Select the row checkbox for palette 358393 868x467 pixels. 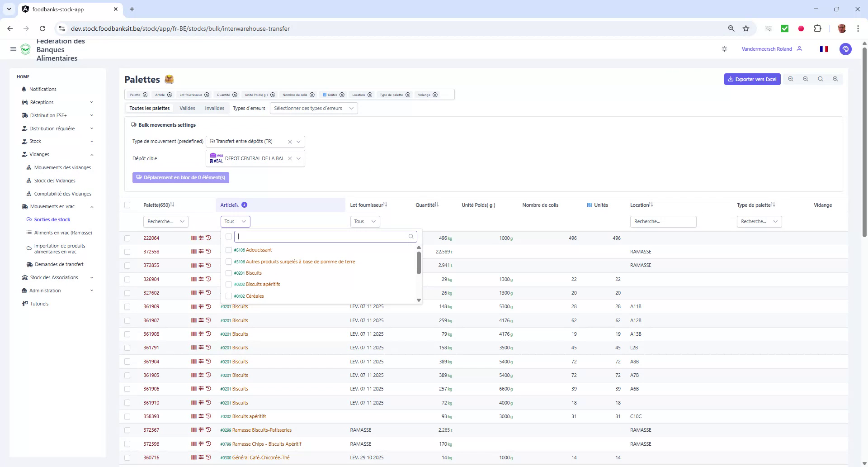click(127, 416)
